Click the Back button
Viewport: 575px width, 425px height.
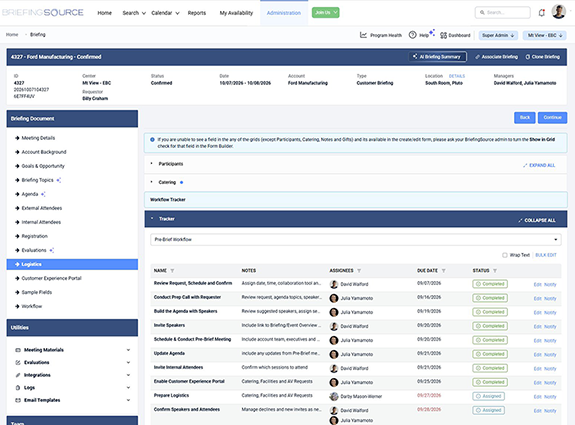pos(525,117)
